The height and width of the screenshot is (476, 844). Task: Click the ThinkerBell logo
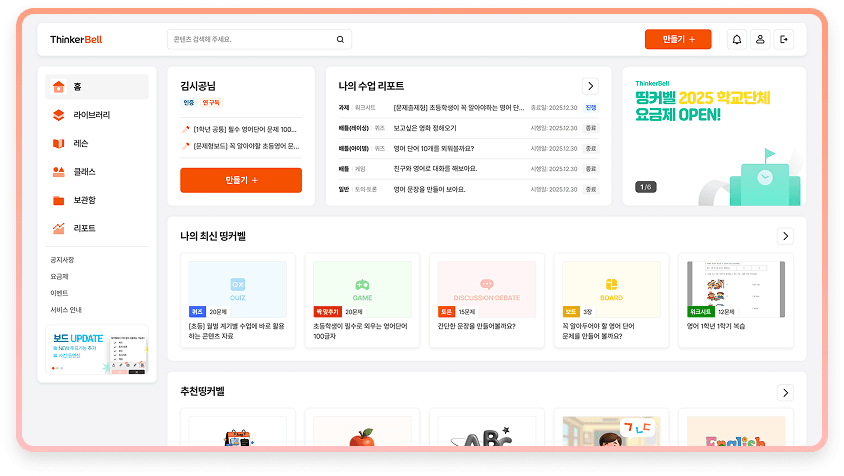click(x=76, y=39)
